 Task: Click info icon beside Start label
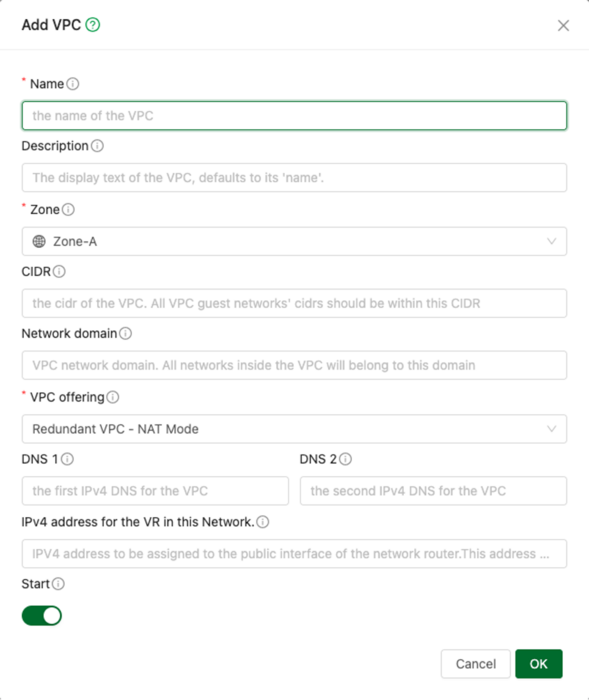58,583
